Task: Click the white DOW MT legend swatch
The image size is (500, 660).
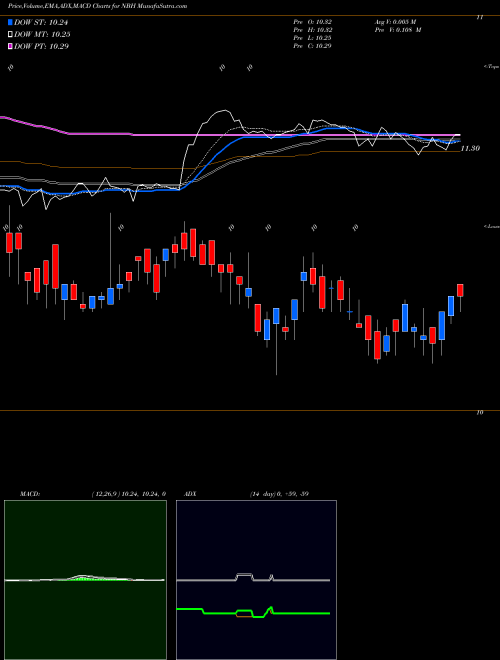Action: click(11, 35)
